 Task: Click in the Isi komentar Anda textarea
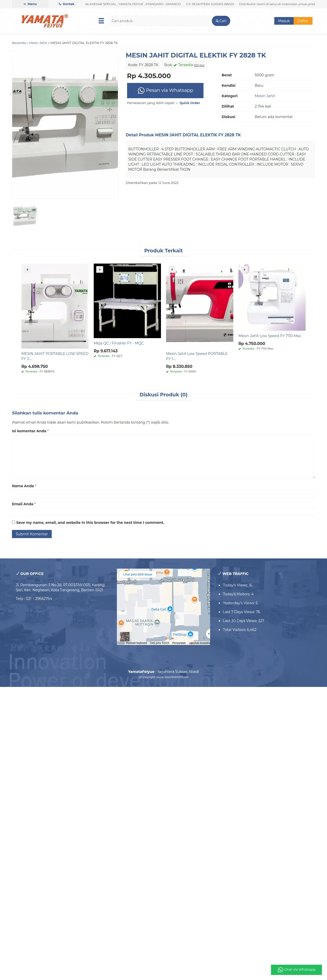click(x=163, y=456)
